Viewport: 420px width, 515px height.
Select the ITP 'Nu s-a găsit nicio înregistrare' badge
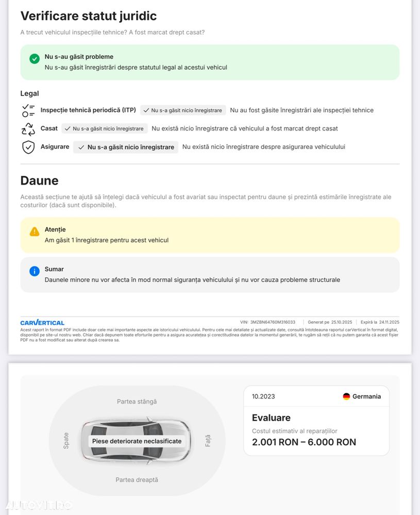[x=183, y=110]
